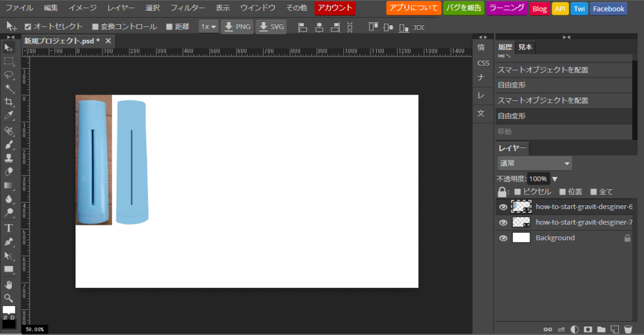Check lock 全て checkbox
The width and height of the screenshot is (644, 335).
(x=594, y=191)
